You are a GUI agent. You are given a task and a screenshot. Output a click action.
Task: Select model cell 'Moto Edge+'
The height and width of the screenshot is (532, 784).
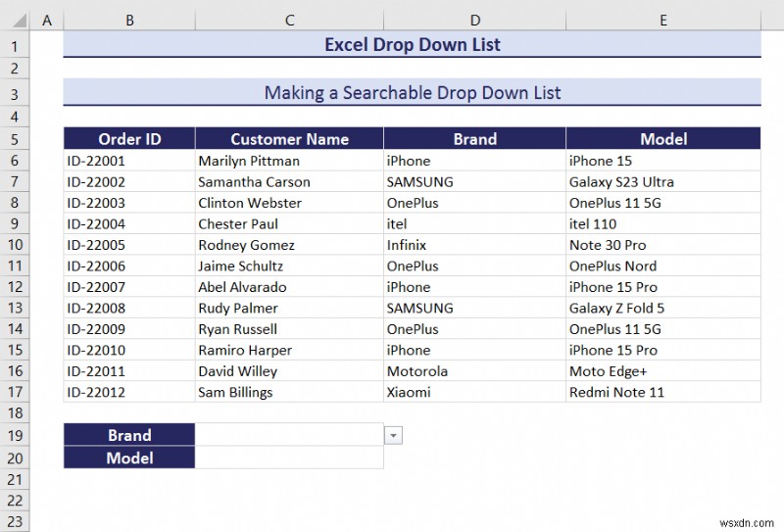point(663,370)
